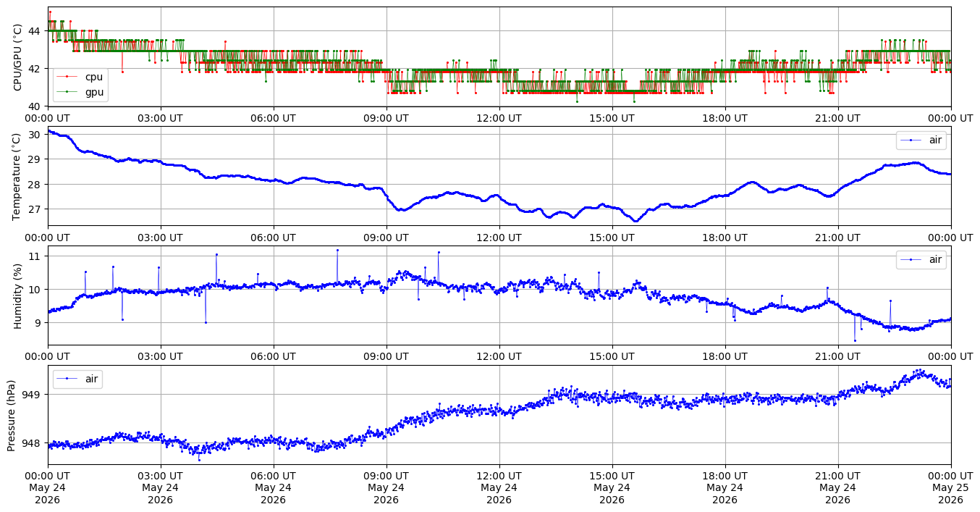This screenshot has width=980, height=512.
Task: Click the 03:00 UT tick under the Humidity plot
Action: [160, 356]
